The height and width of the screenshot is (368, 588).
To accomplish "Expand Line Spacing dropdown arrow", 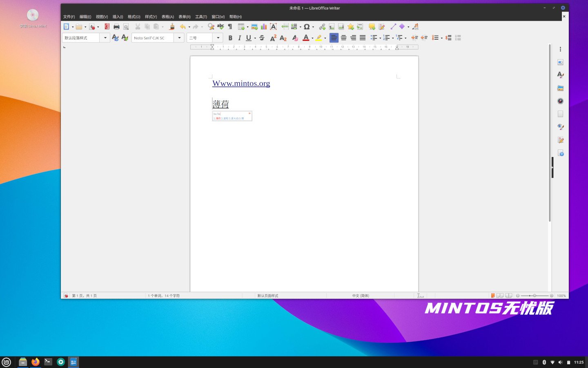I will click(x=441, y=38).
